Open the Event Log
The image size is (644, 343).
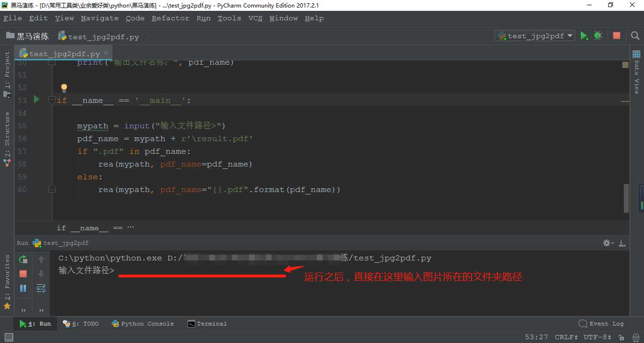(x=601, y=324)
